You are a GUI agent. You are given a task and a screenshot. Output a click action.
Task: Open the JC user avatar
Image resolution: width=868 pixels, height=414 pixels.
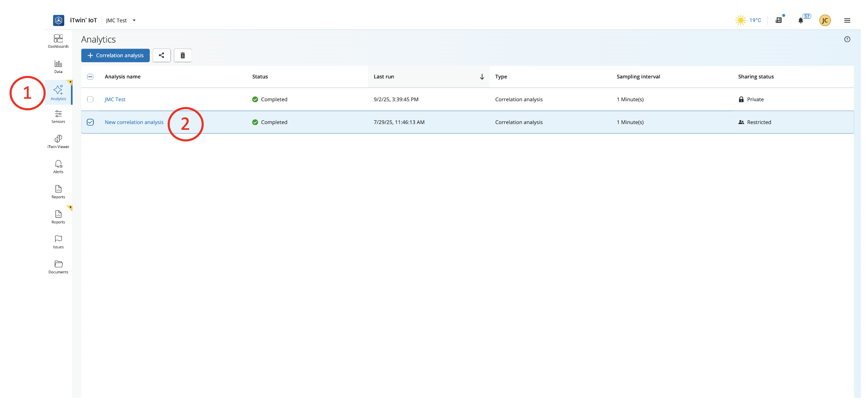pos(824,20)
